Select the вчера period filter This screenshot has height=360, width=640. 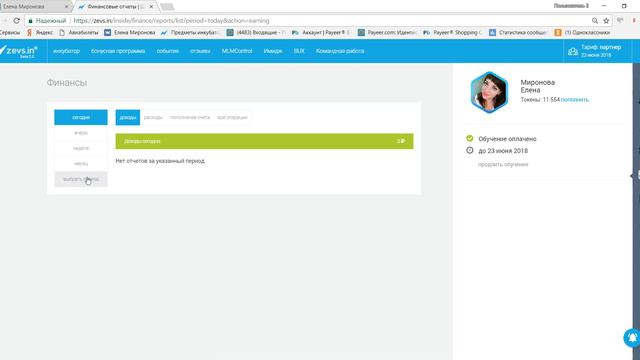(81, 133)
